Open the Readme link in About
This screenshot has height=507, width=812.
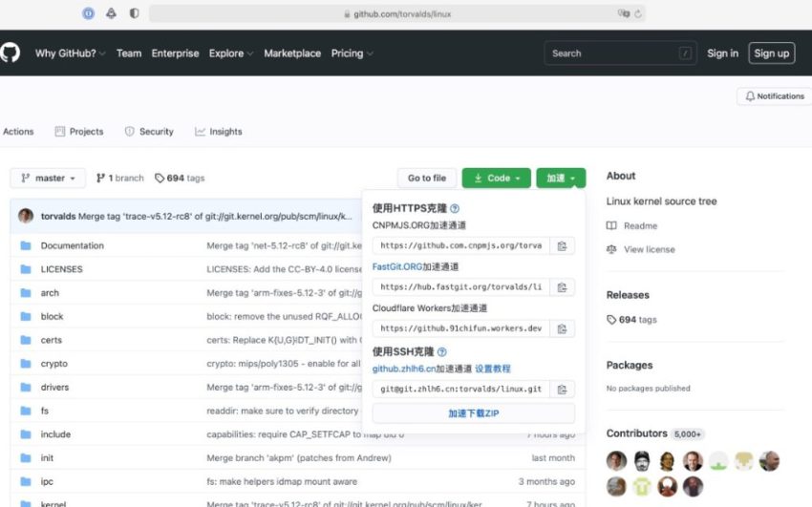[631, 226]
